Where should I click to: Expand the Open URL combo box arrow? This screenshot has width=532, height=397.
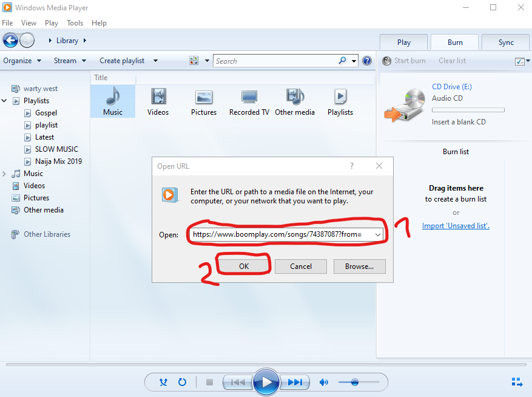pyautogui.click(x=378, y=235)
